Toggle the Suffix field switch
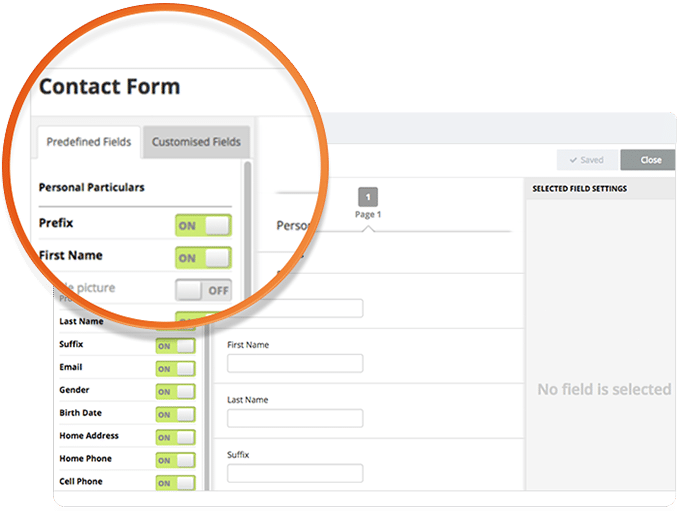The height and width of the screenshot is (511, 680). point(176,346)
